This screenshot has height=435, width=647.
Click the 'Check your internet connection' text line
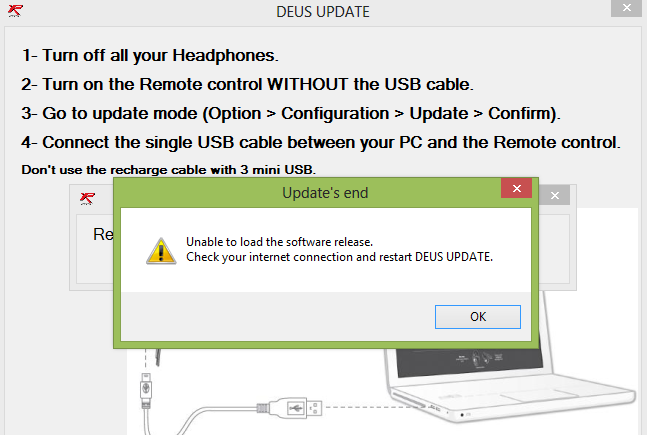tap(340, 257)
